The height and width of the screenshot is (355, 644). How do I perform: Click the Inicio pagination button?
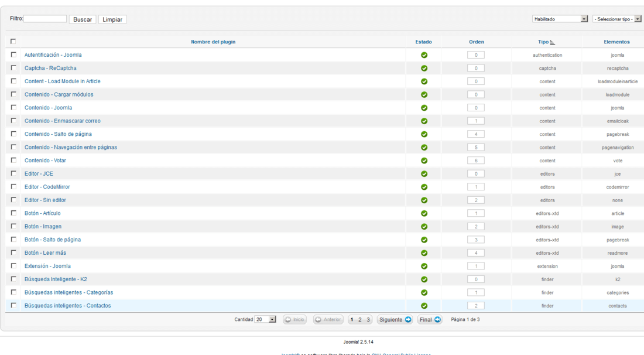[294, 320]
